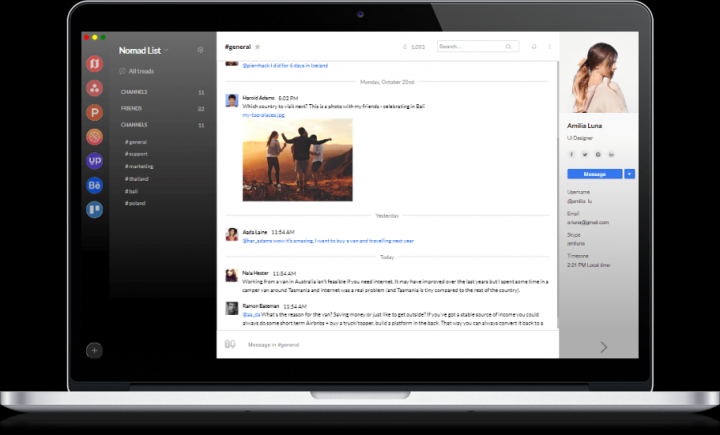The image size is (720, 435).
Task: Click Harold Adams' avatar
Action: click(232, 100)
